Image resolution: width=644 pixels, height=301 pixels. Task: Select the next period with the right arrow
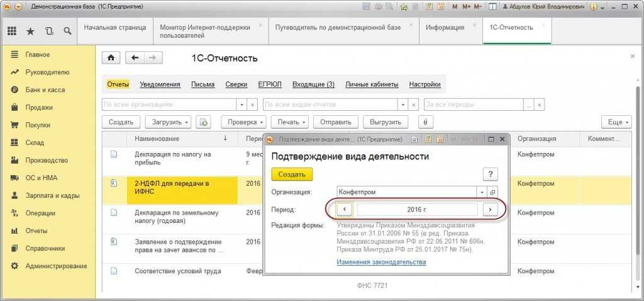491,209
